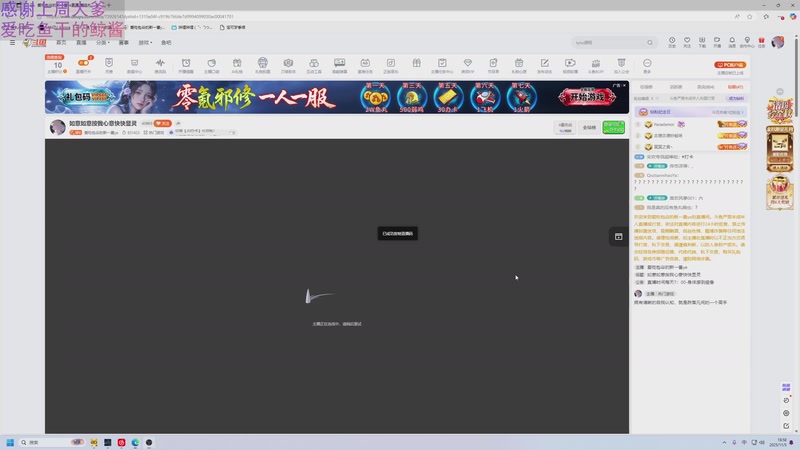
Task: Open the bell messages icon
Action: (x=732, y=42)
